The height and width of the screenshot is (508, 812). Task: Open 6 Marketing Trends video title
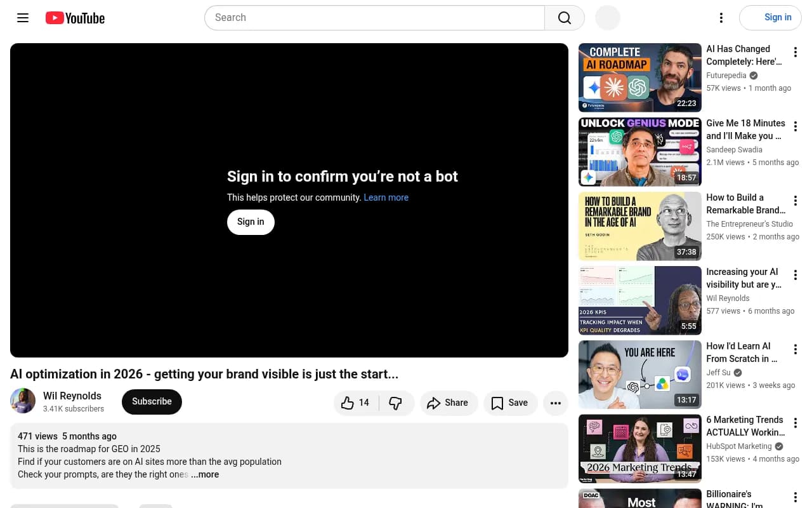(x=745, y=426)
